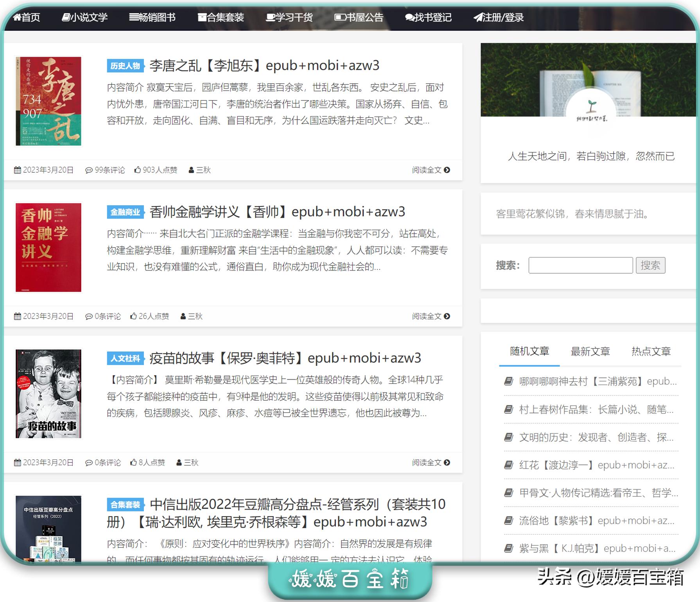Click inside the search input field
Viewport: 700px width, 602px height.
click(580, 265)
